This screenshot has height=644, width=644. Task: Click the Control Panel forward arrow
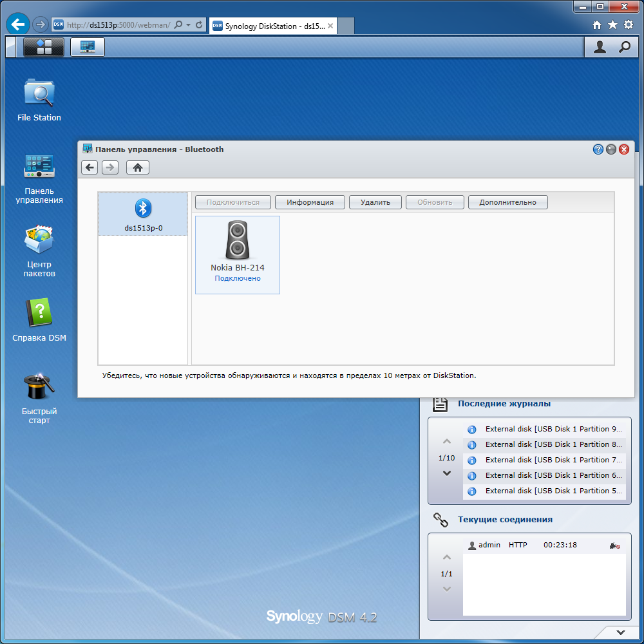[110, 167]
